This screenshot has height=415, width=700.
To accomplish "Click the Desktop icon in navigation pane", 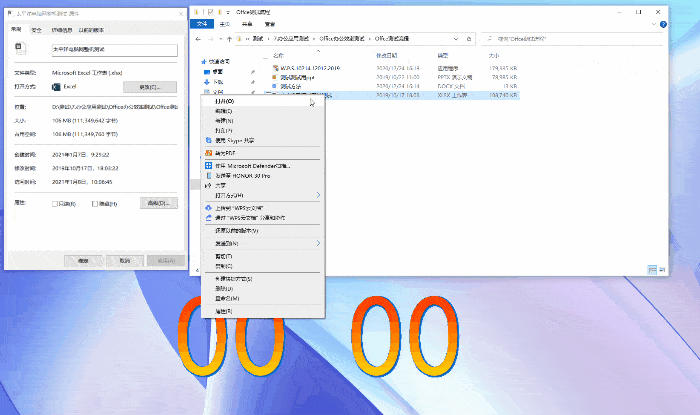I will click(207, 72).
